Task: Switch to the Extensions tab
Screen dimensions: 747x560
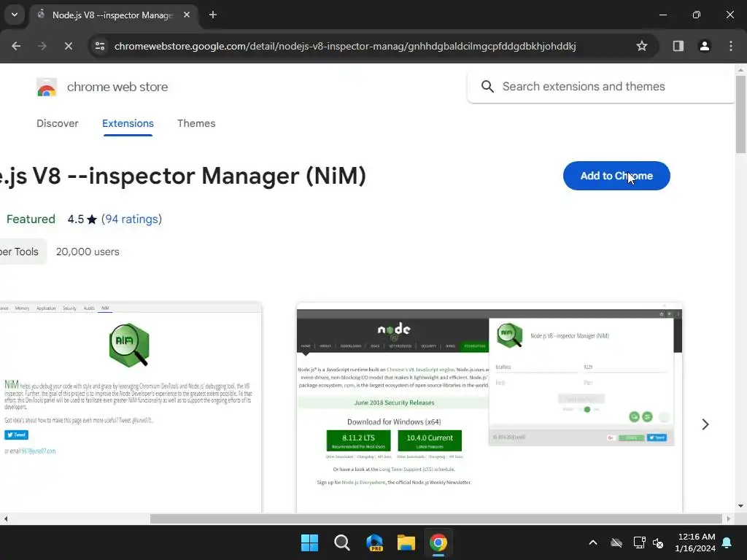Action: coord(128,123)
